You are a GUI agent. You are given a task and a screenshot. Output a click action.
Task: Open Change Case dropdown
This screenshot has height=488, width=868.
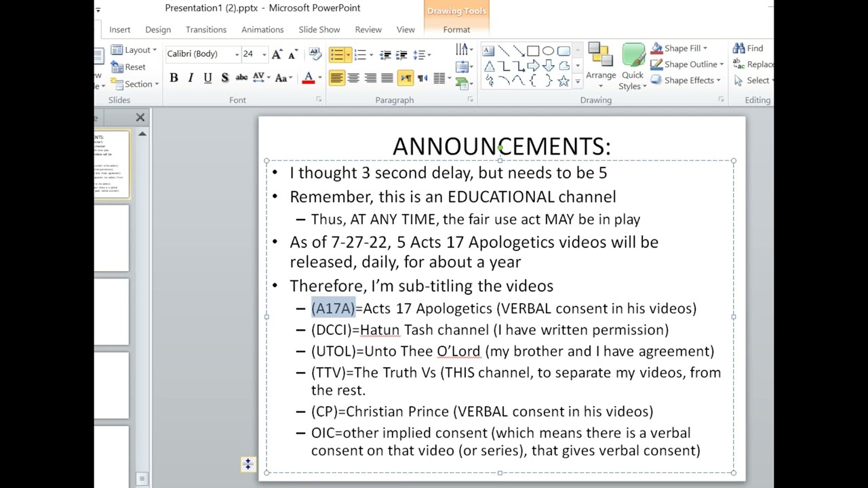tap(283, 78)
